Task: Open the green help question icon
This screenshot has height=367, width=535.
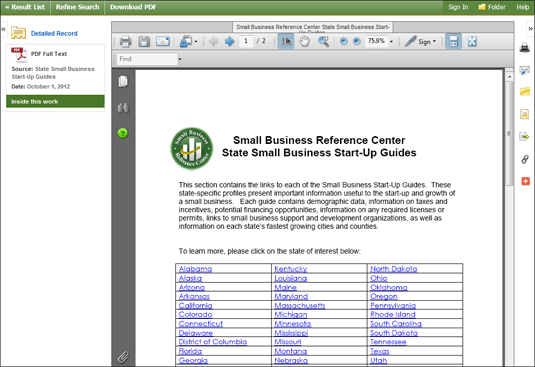Action: coord(123,133)
